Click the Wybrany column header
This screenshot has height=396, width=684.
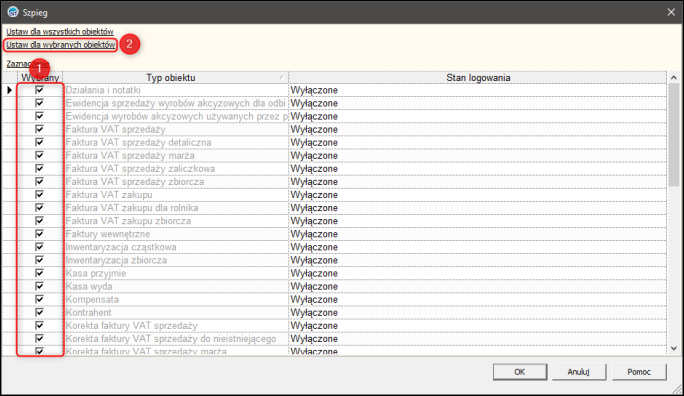coord(40,78)
